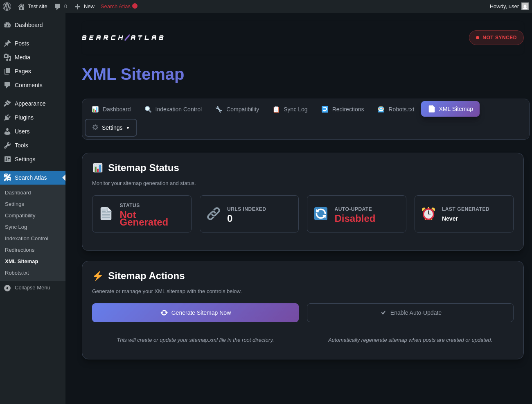Viewport: 532px width, 404px height.
Task: Open Plugins in the sidebar menu
Action: coord(33,117)
